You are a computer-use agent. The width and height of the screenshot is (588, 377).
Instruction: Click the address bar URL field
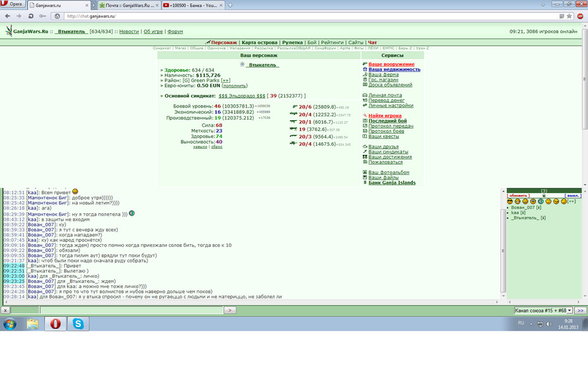click(311, 16)
